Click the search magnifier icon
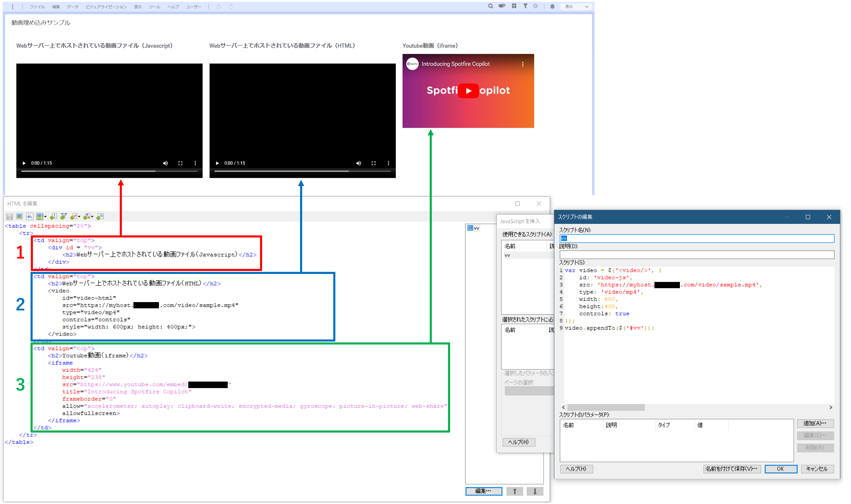 pyautogui.click(x=490, y=6)
